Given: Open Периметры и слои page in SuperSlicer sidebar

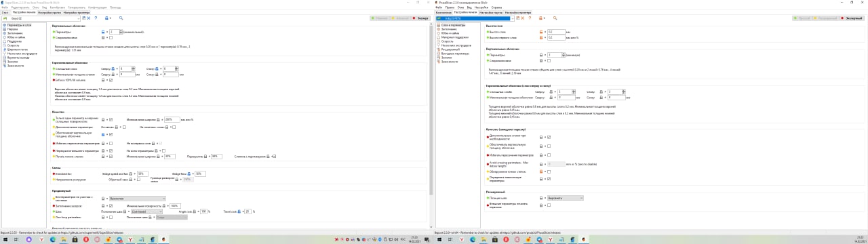Looking at the screenshot, I should coord(19,25).
